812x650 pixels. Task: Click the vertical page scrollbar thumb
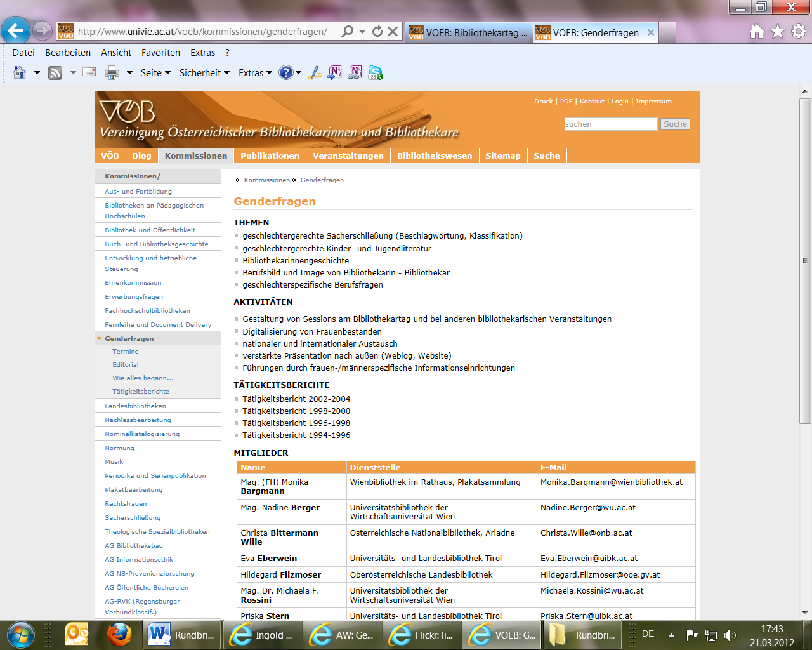click(805, 260)
